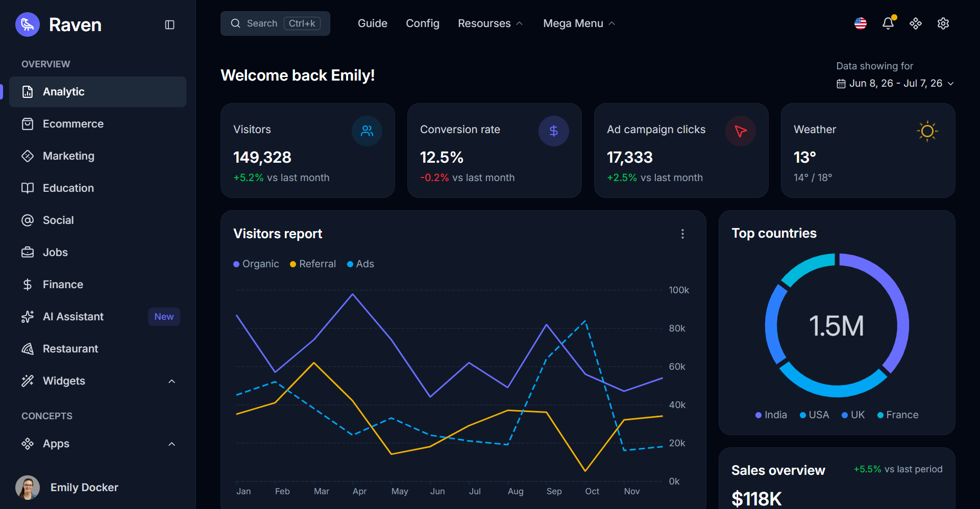Toggle the Referral series legend
Image resolution: width=980 pixels, height=509 pixels.
coord(313,264)
